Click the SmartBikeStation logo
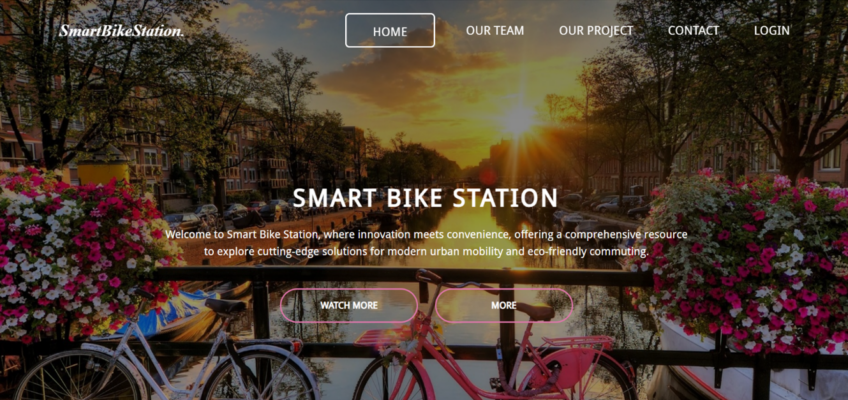 (122, 31)
